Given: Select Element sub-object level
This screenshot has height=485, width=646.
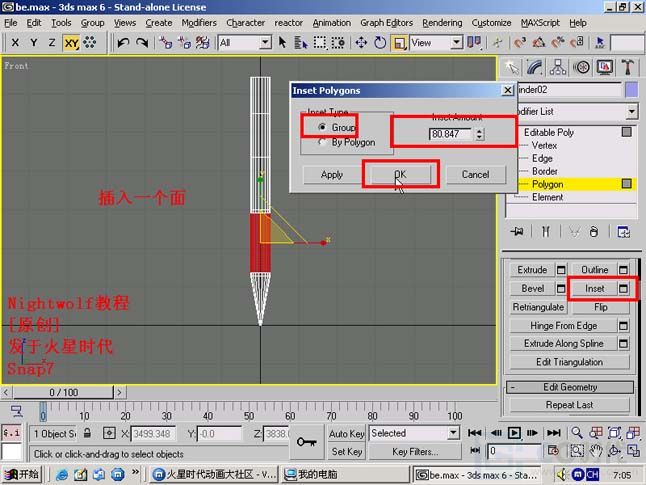Looking at the screenshot, I should coord(547,197).
